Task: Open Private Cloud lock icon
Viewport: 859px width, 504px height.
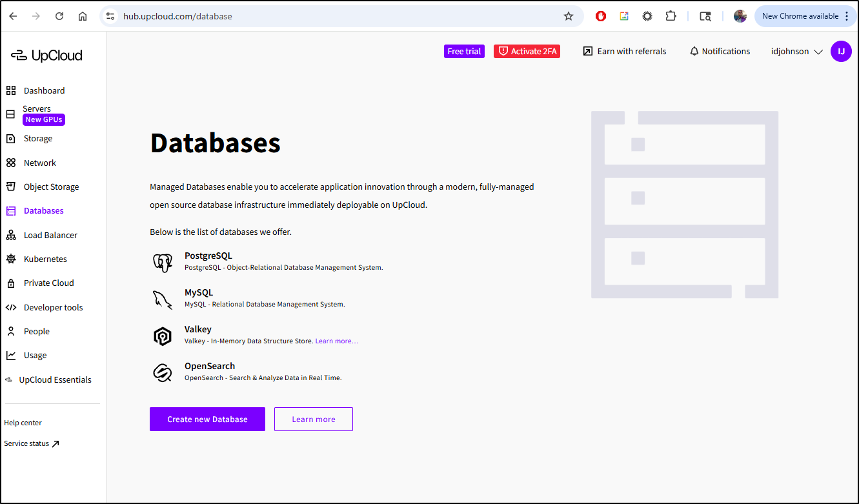Action: coord(11,283)
